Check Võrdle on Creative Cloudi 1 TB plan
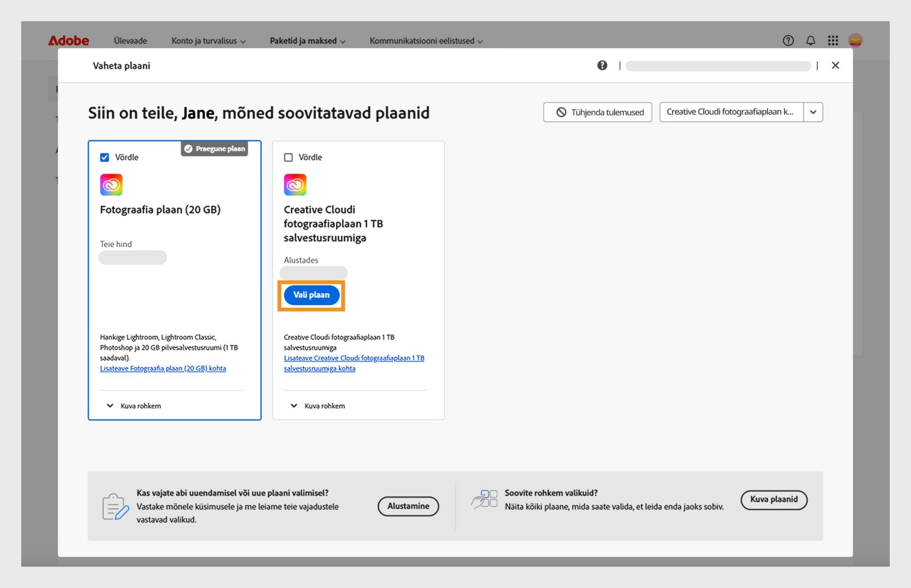911x588 pixels. pyautogui.click(x=288, y=157)
